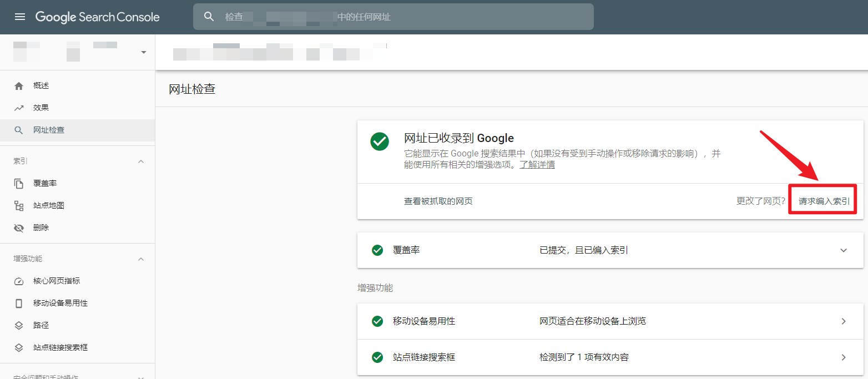
Task: Open 站点地图 from the sidebar
Action: (78, 206)
